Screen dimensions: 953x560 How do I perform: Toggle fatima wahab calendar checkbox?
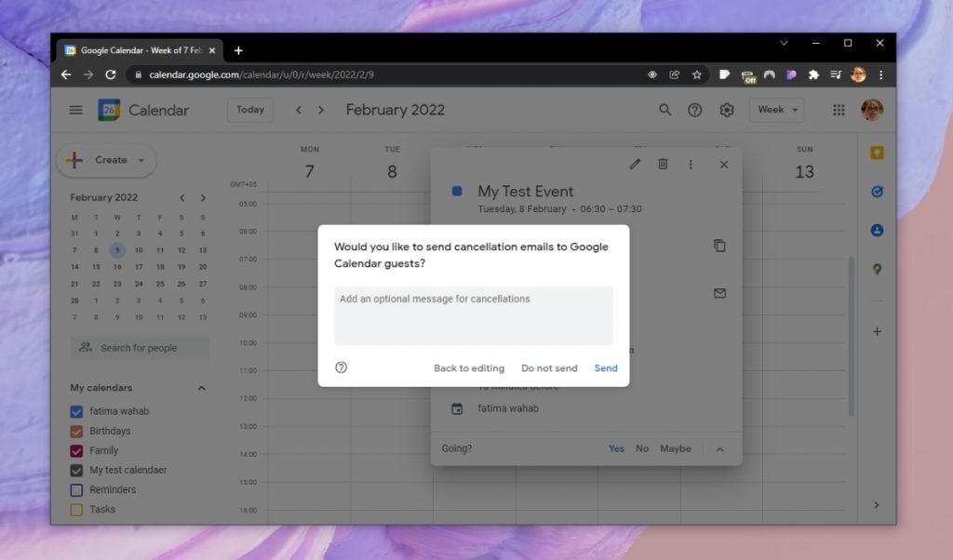76,412
